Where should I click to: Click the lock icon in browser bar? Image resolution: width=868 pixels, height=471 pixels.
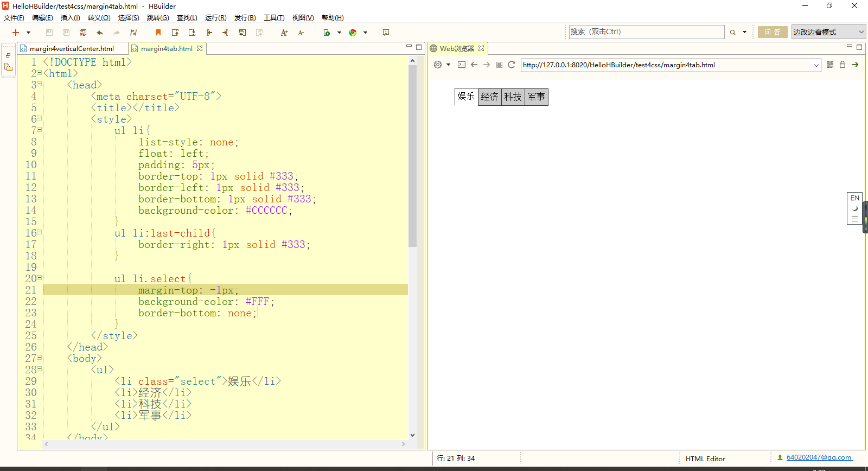(843, 65)
